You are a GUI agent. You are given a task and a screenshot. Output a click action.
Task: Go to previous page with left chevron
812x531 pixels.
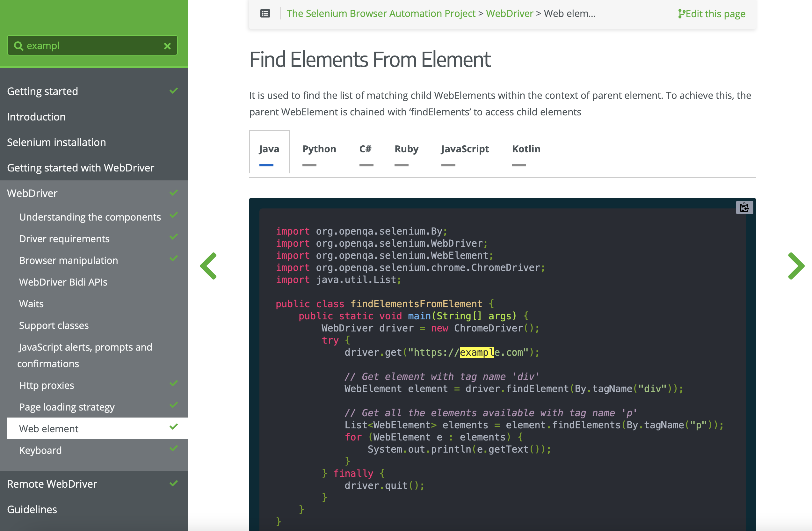(209, 266)
